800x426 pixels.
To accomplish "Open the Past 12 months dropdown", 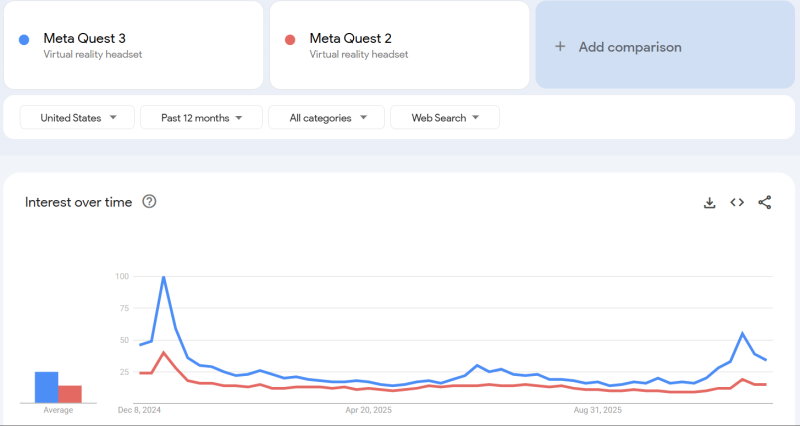I will pyautogui.click(x=202, y=118).
